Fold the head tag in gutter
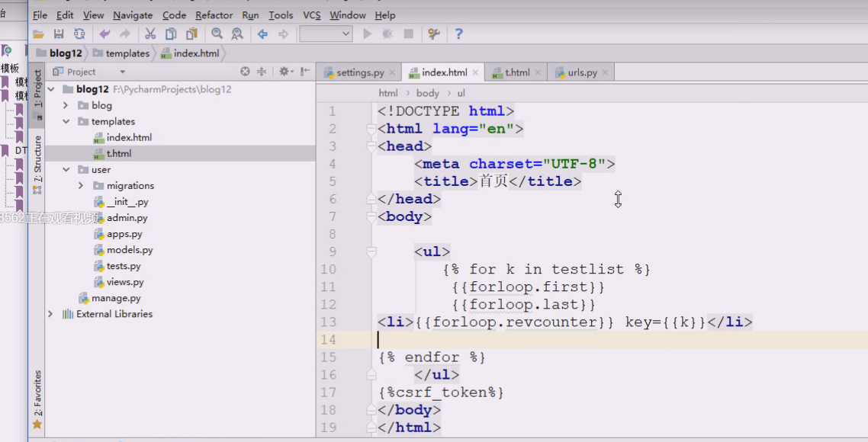 pyautogui.click(x=371, y=146)
